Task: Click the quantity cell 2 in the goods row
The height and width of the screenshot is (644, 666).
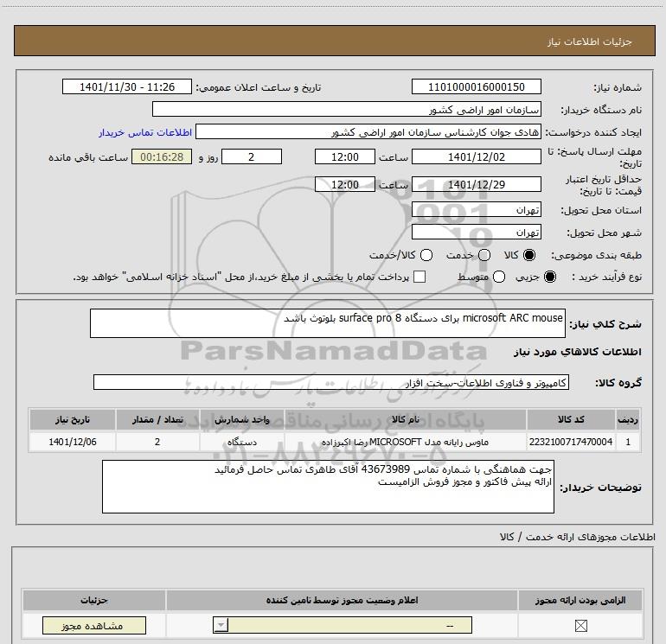Action: pos(157,442)
